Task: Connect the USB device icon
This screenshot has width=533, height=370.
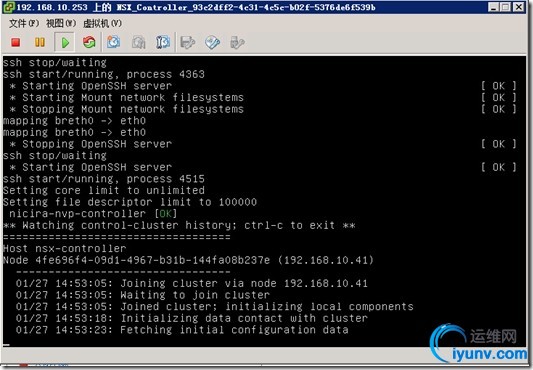Action: pyautogui.click(x=237, y=43)
